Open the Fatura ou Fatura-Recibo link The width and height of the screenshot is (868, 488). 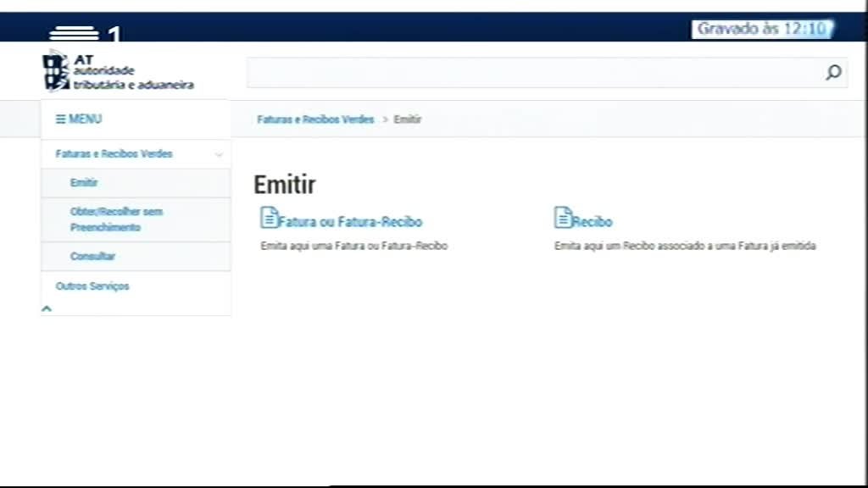349,221
